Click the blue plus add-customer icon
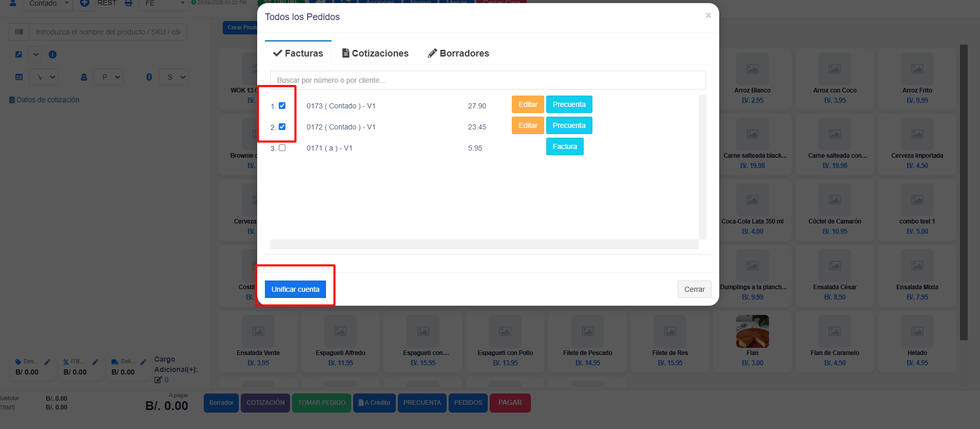This screenshot has width=980, height=429. click(x=84, y=3)
